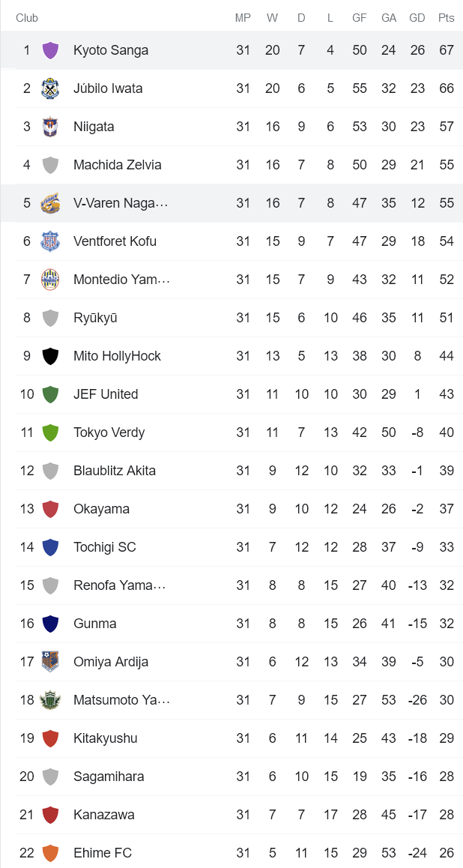Select the Mito HollyHock black crest
Screen dimensions: 463x868
point(51,355)
